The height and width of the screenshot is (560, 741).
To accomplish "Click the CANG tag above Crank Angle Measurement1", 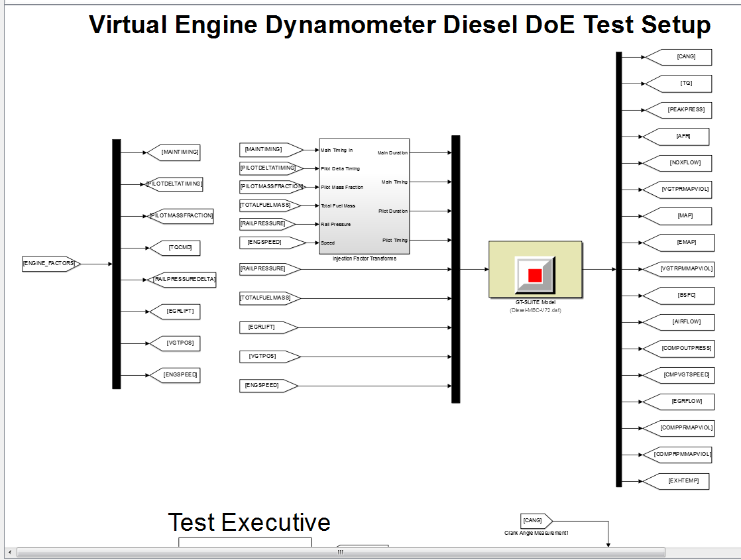I will coord(532,520).
